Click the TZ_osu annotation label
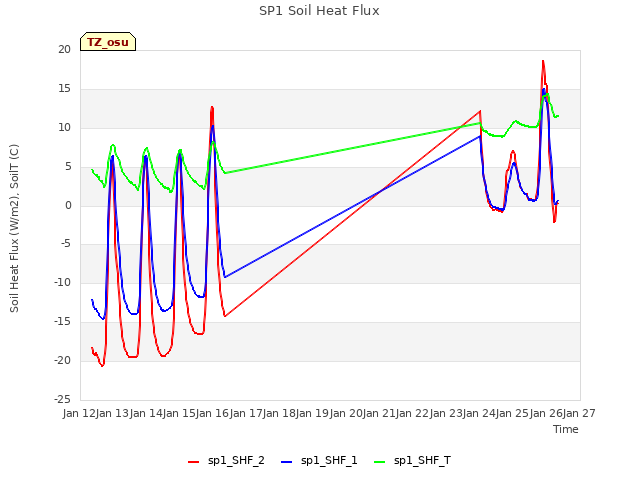 pyautogui.click(x=108, y=42)
